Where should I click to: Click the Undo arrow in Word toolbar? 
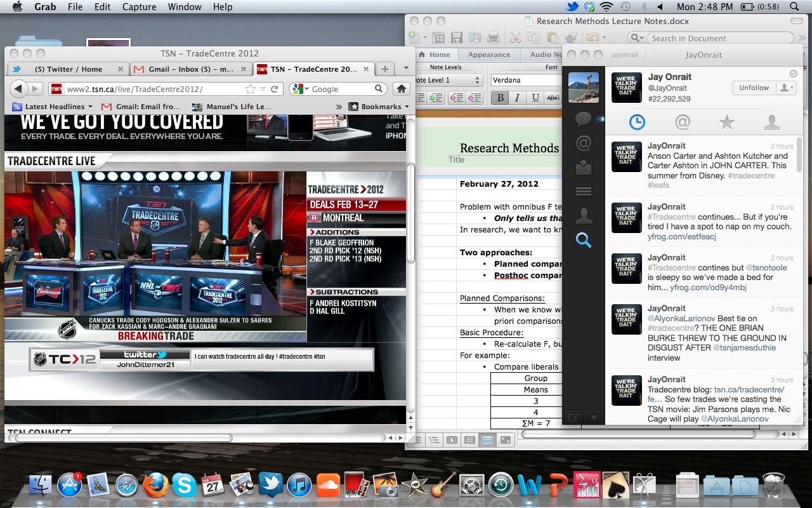pos(594,38)
